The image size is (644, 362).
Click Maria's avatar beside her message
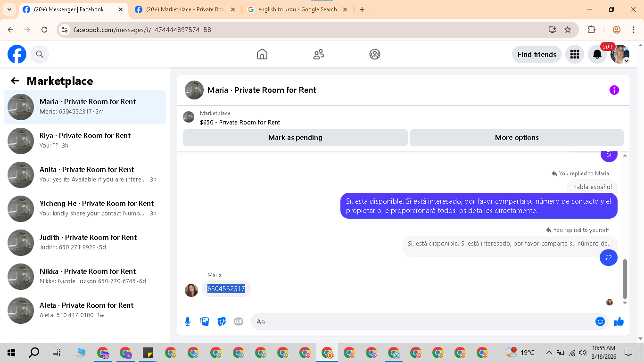pyautogui.click(x=191, y=290)
